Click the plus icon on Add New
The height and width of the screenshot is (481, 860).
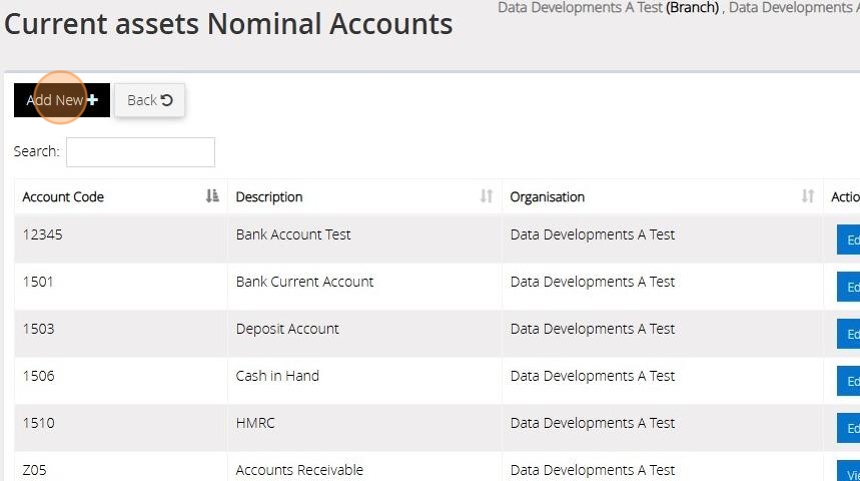click(93, 100)
